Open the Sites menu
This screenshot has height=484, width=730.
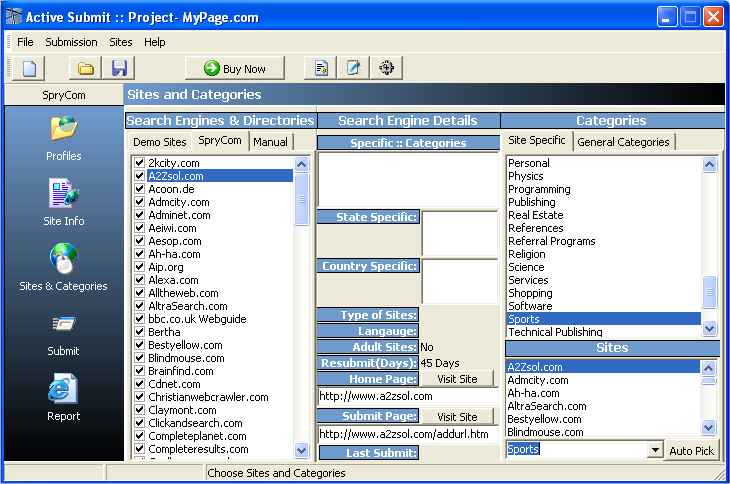(x=121, y=42)
